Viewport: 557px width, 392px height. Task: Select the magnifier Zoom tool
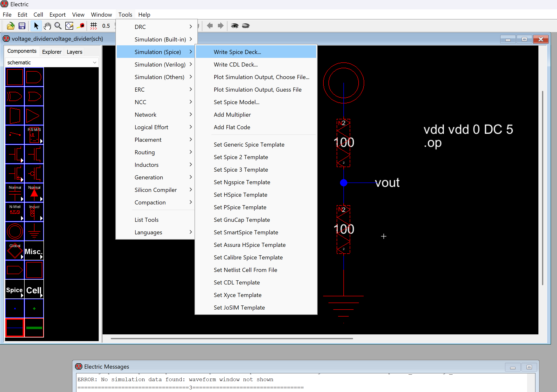click(58, 26)
